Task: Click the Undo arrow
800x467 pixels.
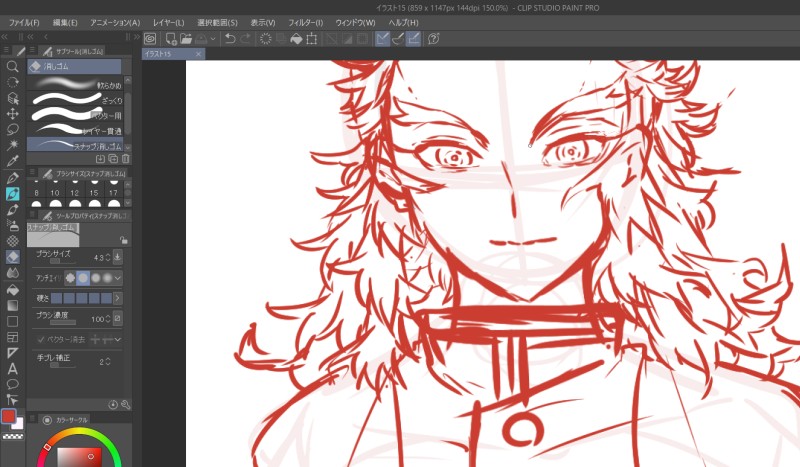Action: point(230,39)
